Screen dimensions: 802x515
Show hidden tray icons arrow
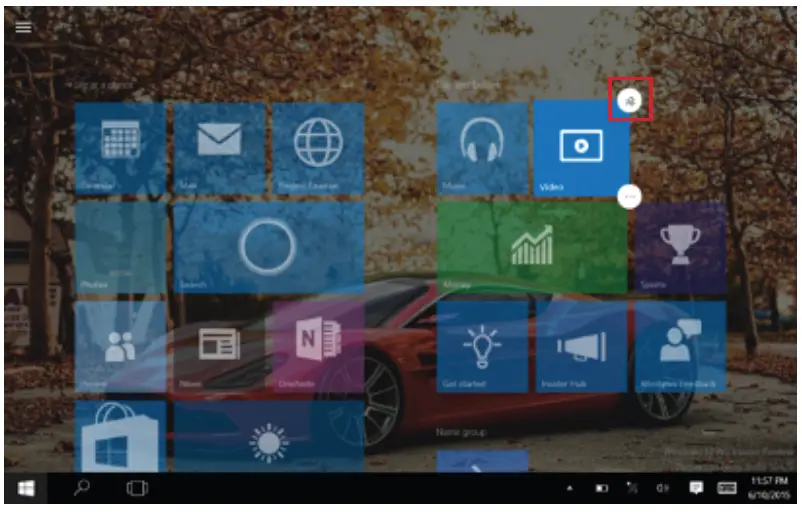(x=569, y=488)
